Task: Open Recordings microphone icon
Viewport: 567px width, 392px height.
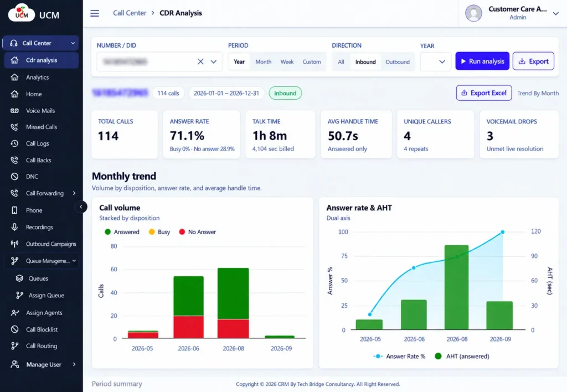Action: (14, 227)
